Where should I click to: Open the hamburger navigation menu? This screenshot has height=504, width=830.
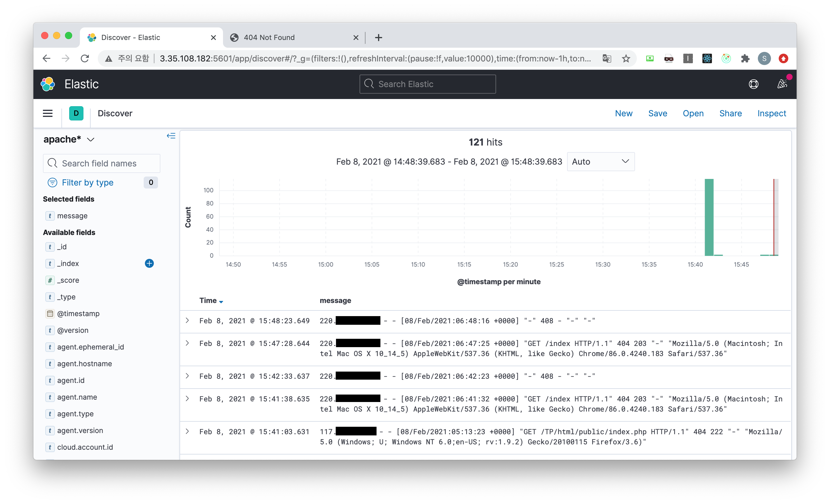(47, 114)
